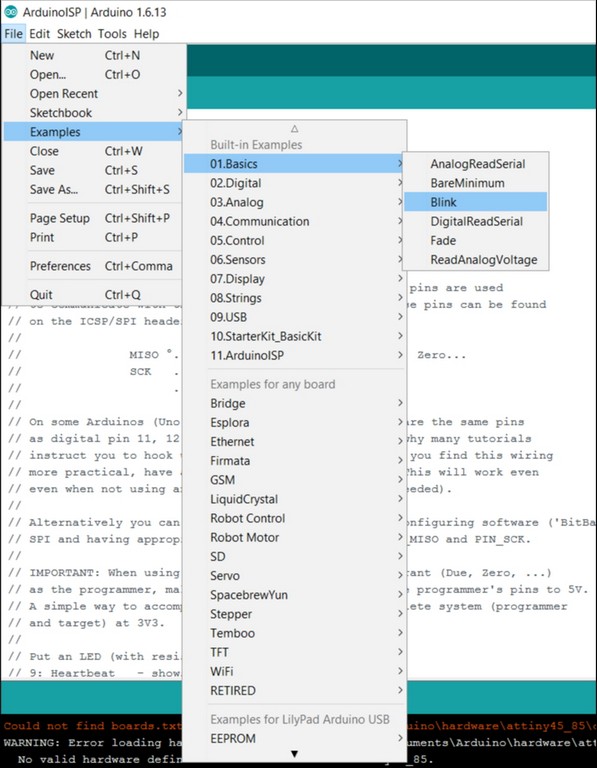This screenshot has width=597, height=768.
Task: Select the Examples menu entry
Action: coord(93,132)
